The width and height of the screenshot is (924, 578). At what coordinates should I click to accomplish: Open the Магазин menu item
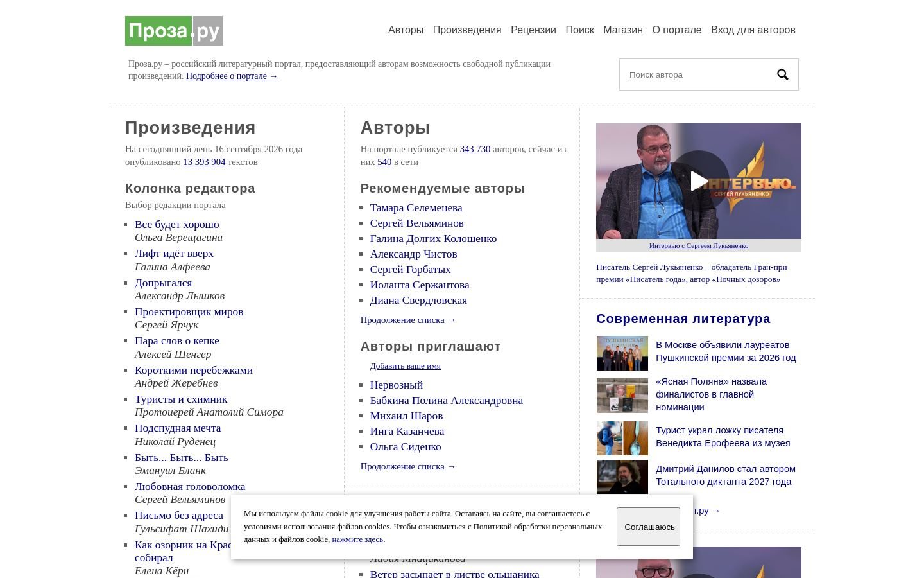click(623, 30)
